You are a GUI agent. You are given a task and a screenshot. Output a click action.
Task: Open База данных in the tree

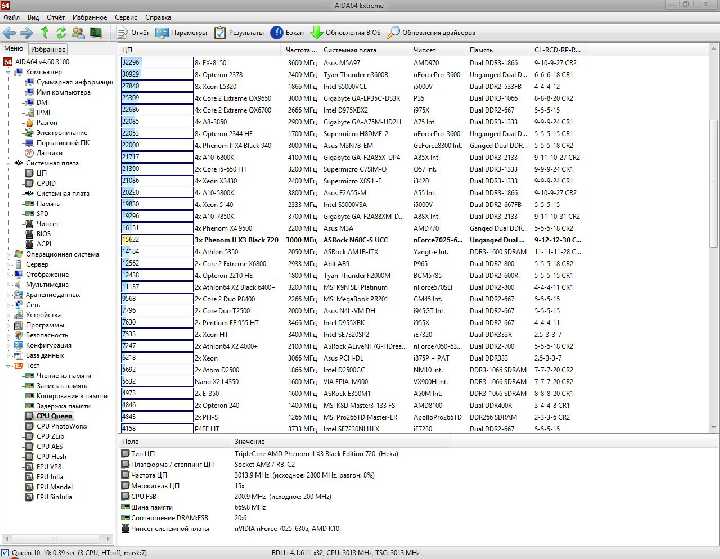(x=39, y=356)
